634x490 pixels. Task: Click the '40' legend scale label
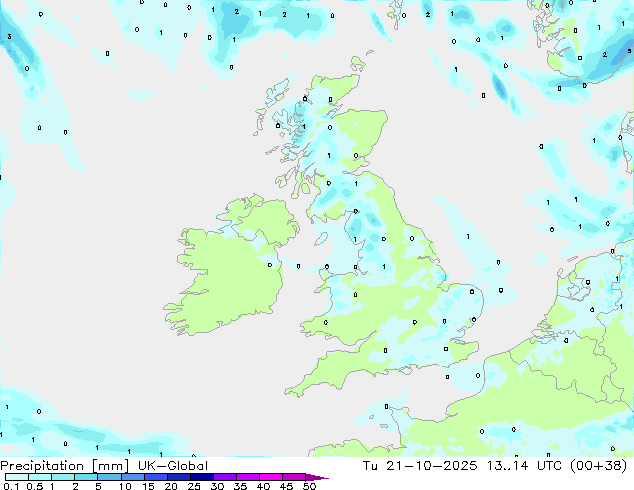[x=263, y=486]
